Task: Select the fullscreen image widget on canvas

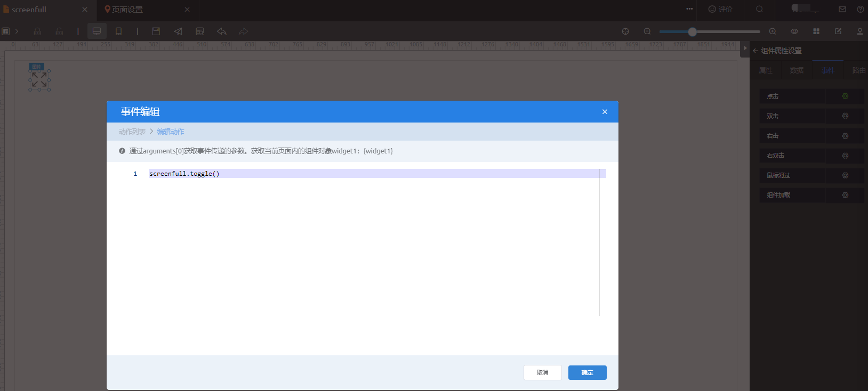Action: click(39, 80)
